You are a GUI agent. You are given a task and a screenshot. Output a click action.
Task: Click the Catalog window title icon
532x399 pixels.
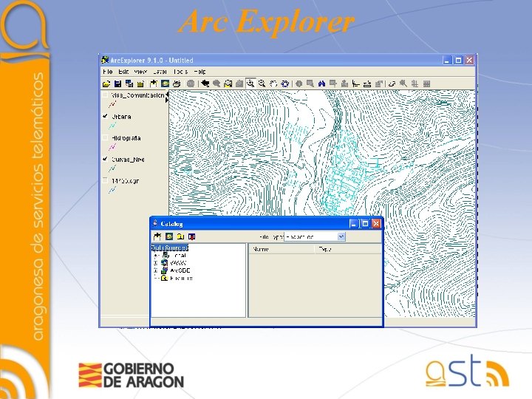coord(155,224)
